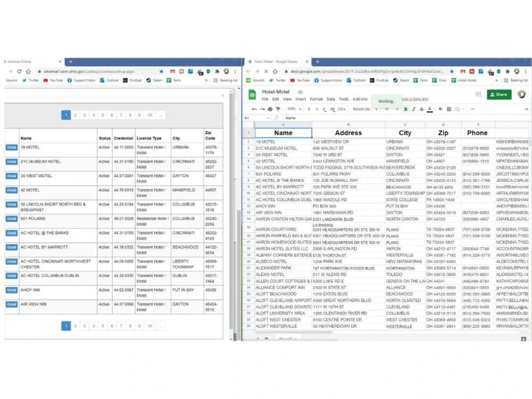Open the Edit menu in Sheets

[276, 99]
